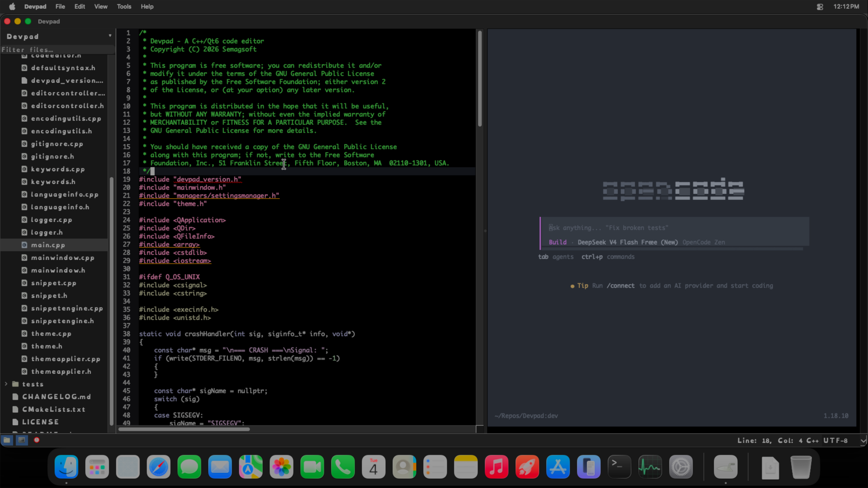Click the UTF-8 encoding indicator
868x488 pixels.
(x=835, y=441)
